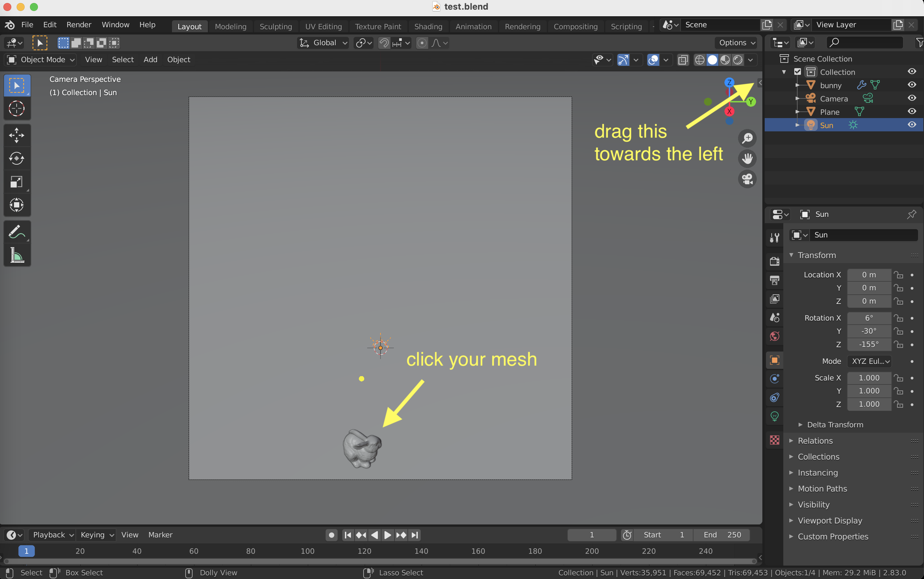Switch to the Shading workspace tab
This screenshot has height=579, width=924.
(x=428, y=26)
